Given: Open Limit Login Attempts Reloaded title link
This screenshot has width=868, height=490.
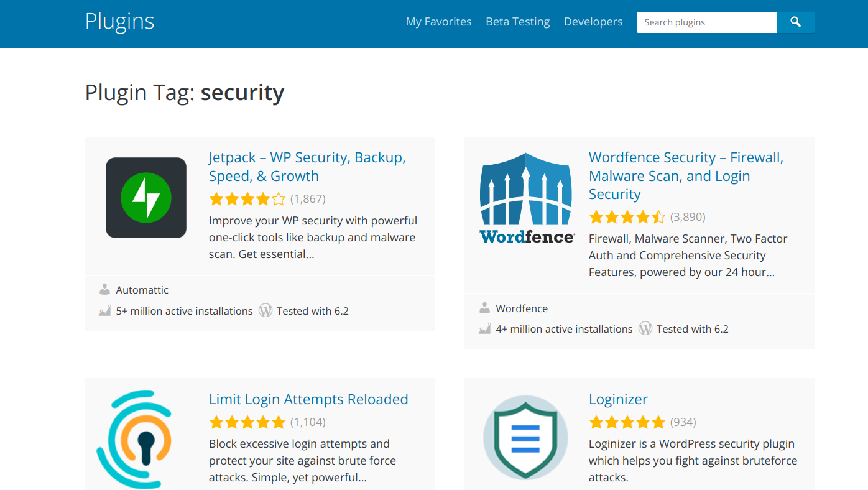Looking at the screenshot, I should [308, 399].
